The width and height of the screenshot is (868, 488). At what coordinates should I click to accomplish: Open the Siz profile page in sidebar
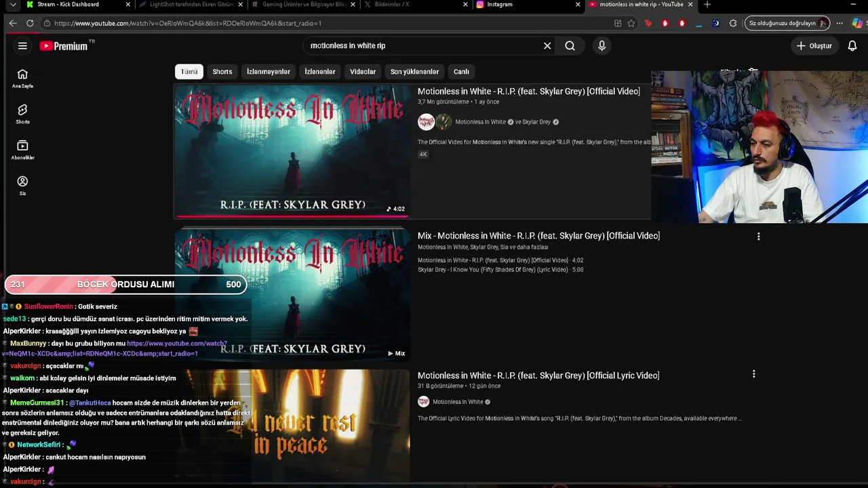(x=22, y=186)
